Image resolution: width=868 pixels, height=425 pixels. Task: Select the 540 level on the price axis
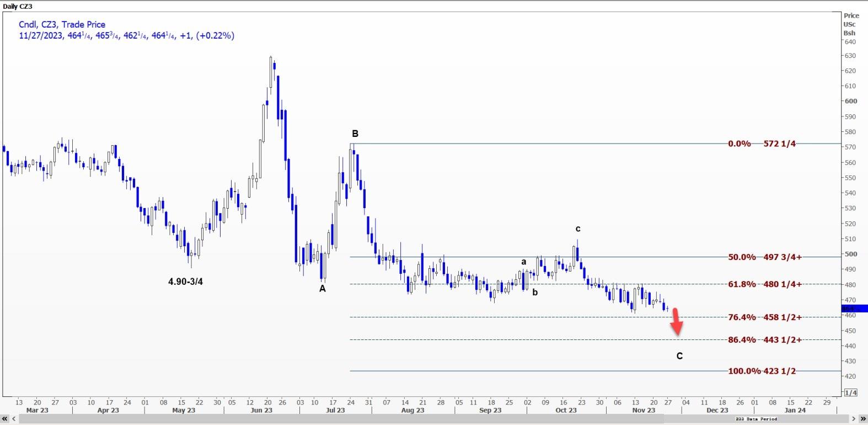[850, 193]
